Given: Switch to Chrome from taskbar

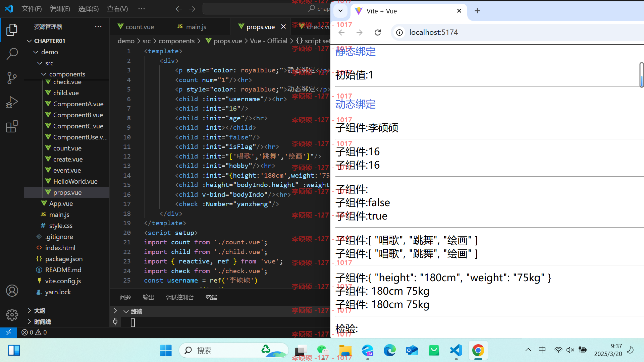Looking at the screenshot, I should [478, 351].
